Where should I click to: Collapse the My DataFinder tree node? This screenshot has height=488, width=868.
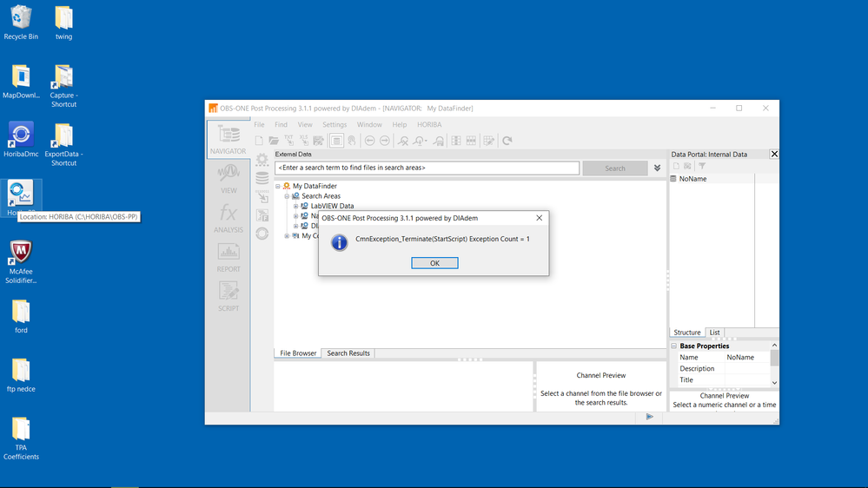pos(278,186)
